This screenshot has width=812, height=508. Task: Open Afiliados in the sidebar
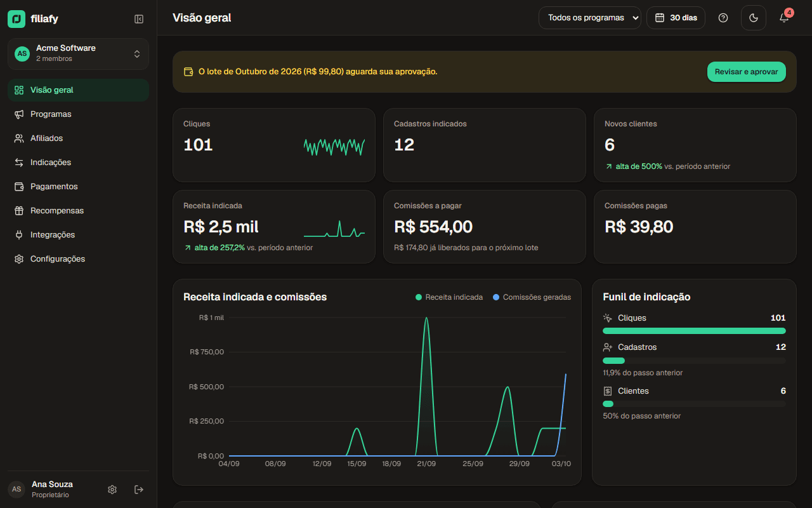(78, 138)
